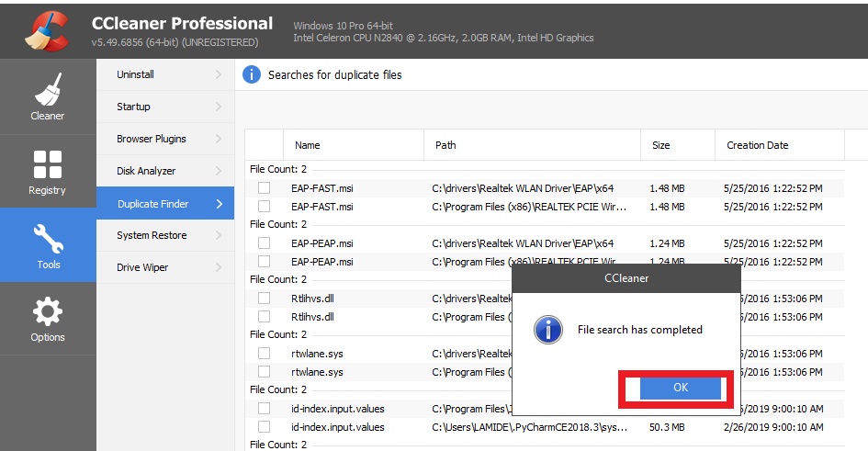This screenshot has height=451, width=868.
Task: Check EAP-PEAP.msi in Program Files (x86)
Action: (x=264, y=261)
